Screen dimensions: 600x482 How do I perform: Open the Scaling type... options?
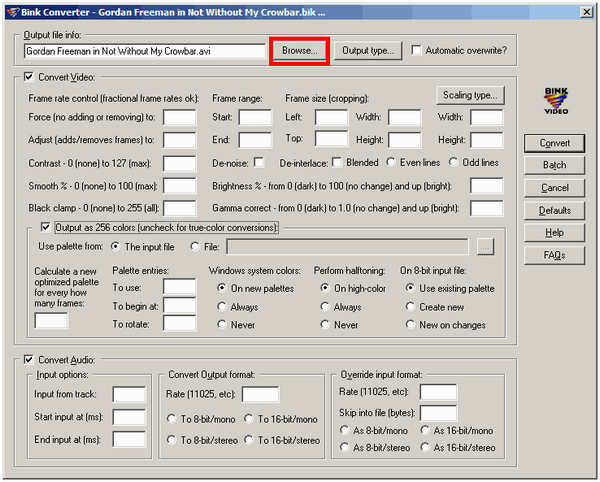point(470,95)
